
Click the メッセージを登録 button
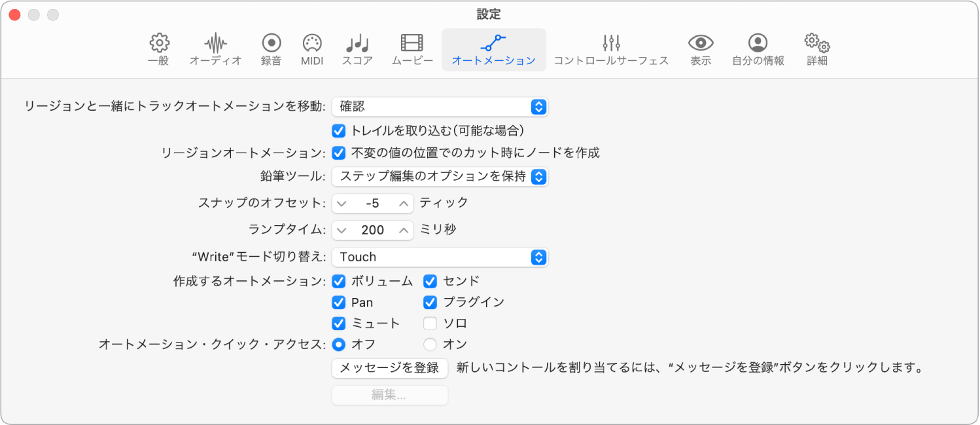[389, 368]
